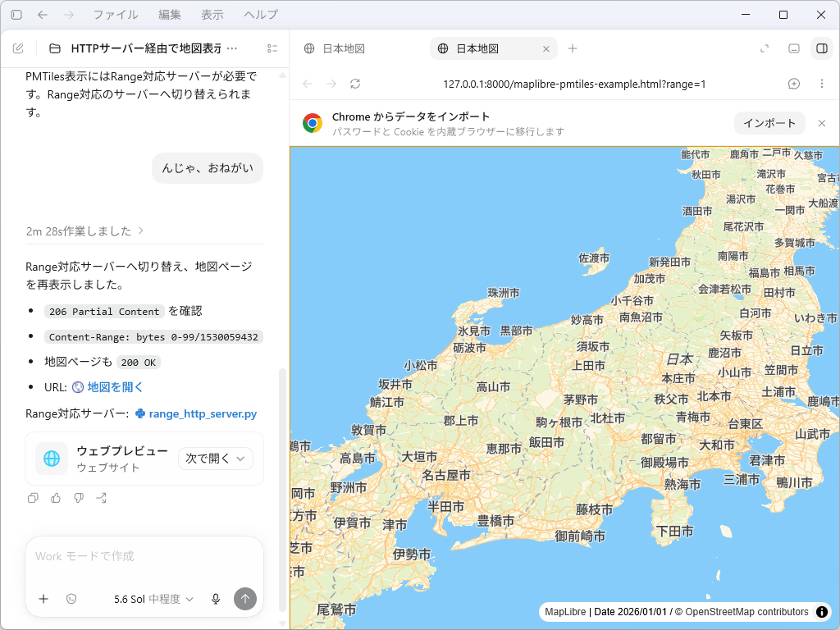Click the 206 Partial Content code text
840x630 pixels.
tap(104, 311)
